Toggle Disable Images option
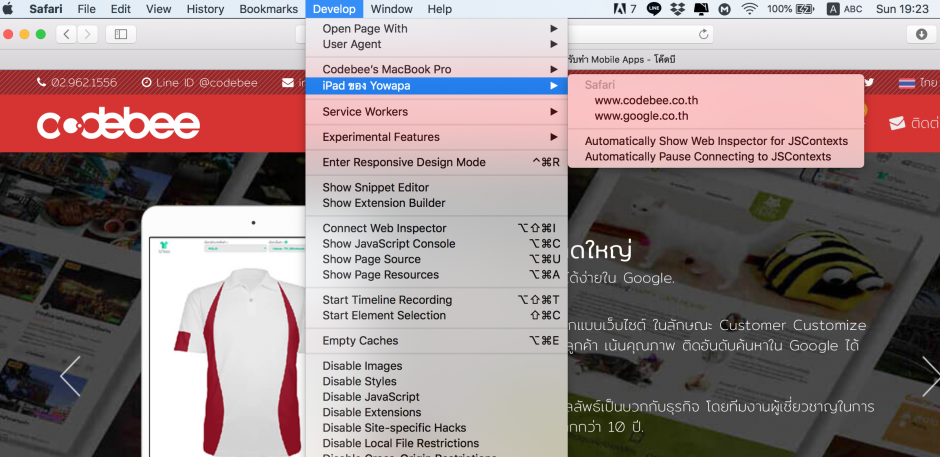The image size is (940, 457). point(436,365)
